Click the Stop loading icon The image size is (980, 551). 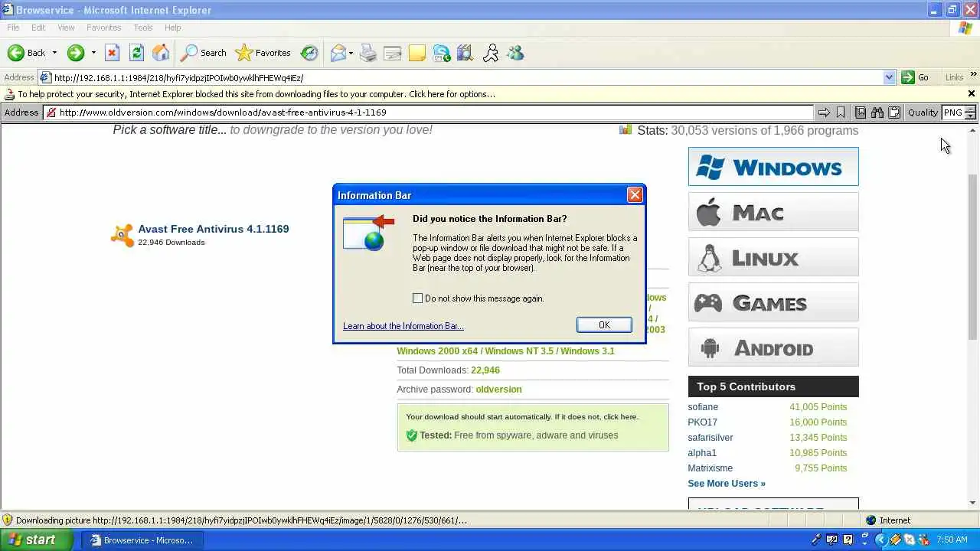click(x=112, y=53)
